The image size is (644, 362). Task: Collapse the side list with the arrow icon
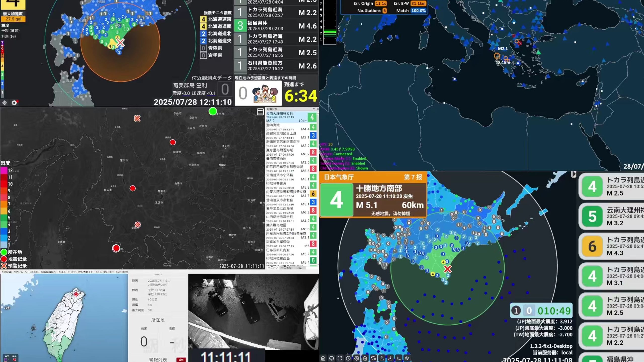coord(574,174)
